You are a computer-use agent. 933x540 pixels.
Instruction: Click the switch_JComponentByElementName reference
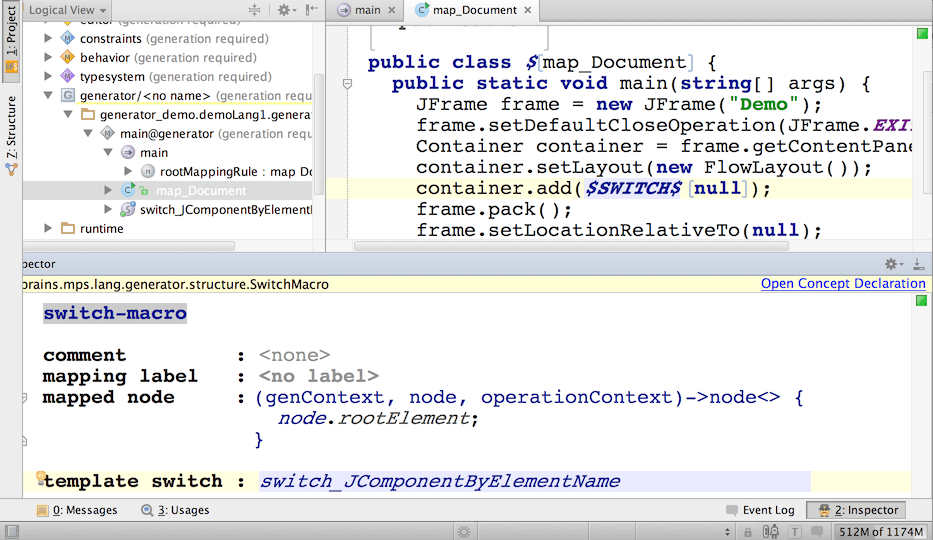(440, 481)
